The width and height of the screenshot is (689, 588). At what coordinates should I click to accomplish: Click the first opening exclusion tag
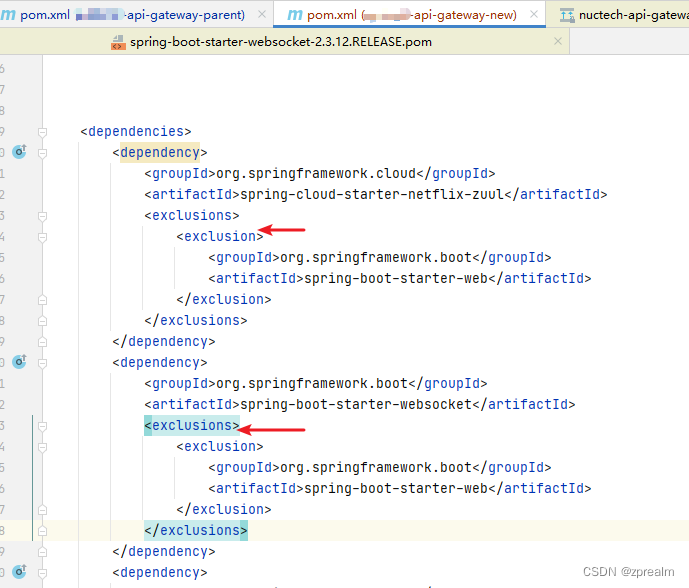(x=220, y=236)
